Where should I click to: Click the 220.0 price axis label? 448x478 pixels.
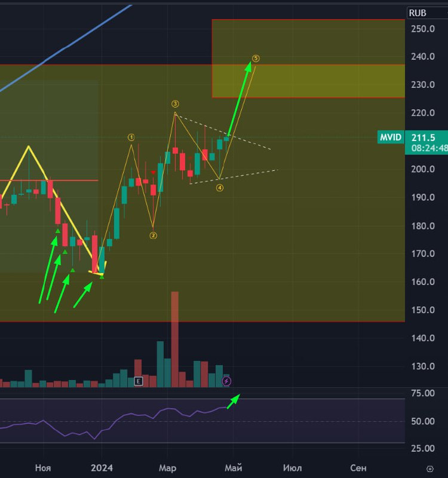(423, 113)
